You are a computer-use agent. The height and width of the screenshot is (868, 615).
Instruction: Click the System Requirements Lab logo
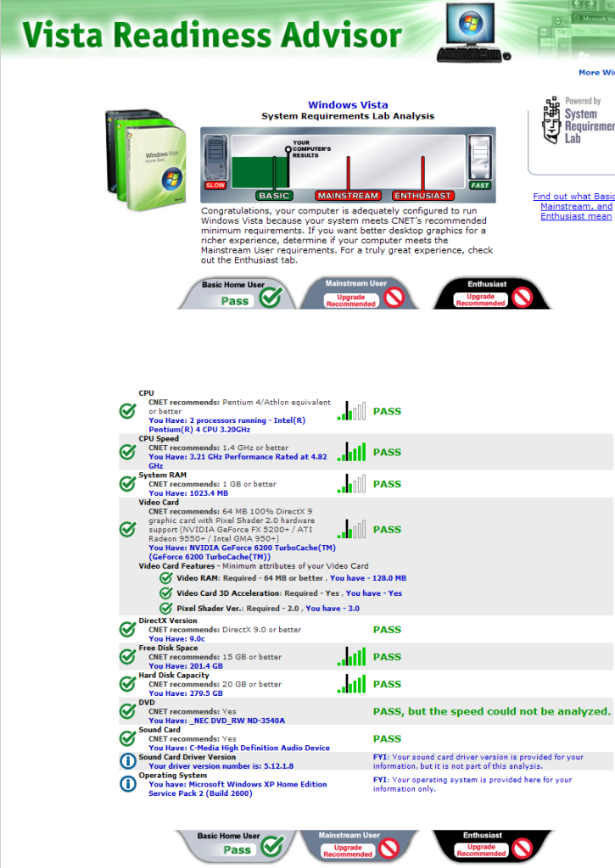(x=579, y=120)
